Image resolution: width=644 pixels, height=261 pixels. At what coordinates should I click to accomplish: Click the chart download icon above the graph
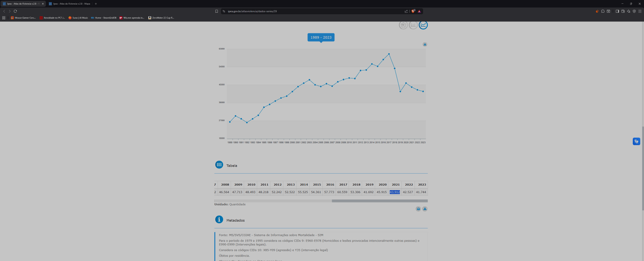(425, 44)
